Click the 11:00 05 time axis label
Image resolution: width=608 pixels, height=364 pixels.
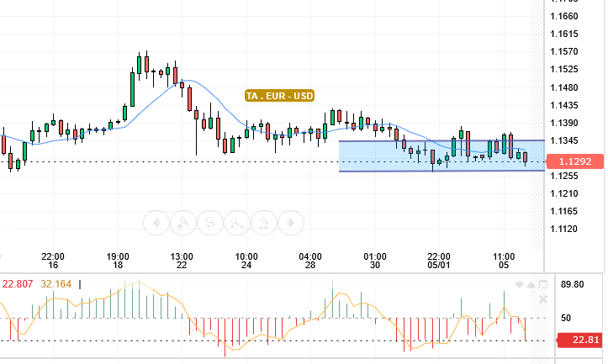(x=504, y=261)
